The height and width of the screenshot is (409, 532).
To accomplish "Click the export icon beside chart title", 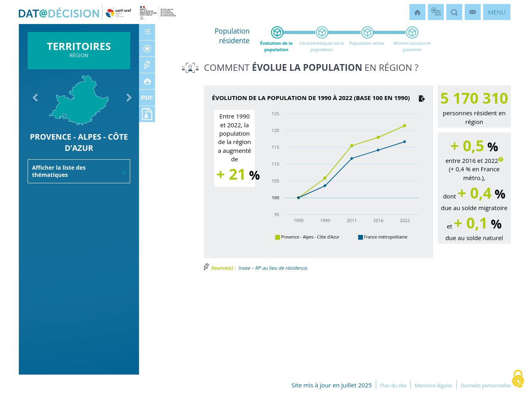I will coord(421,98).
